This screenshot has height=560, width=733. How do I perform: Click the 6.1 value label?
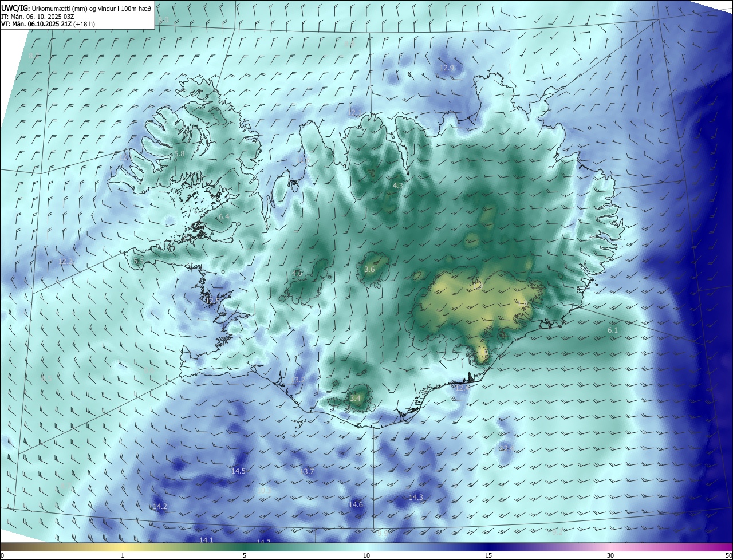pos(613,330)
